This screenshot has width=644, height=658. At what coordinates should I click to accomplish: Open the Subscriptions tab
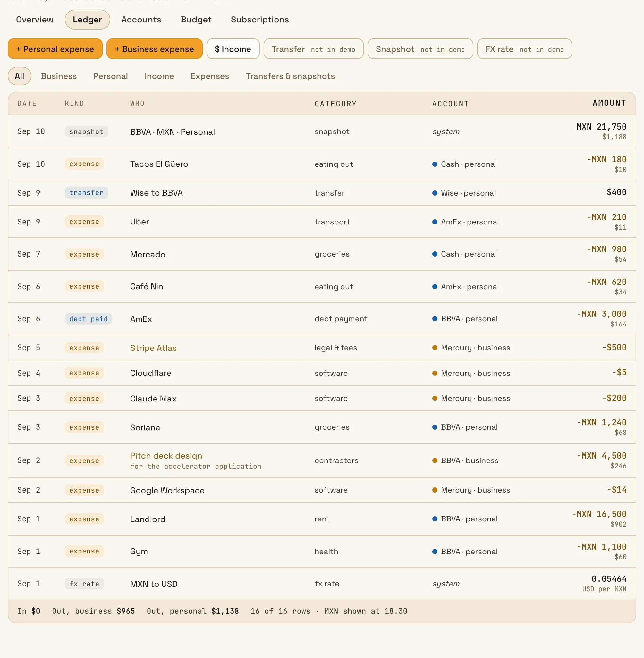point(260,20)
